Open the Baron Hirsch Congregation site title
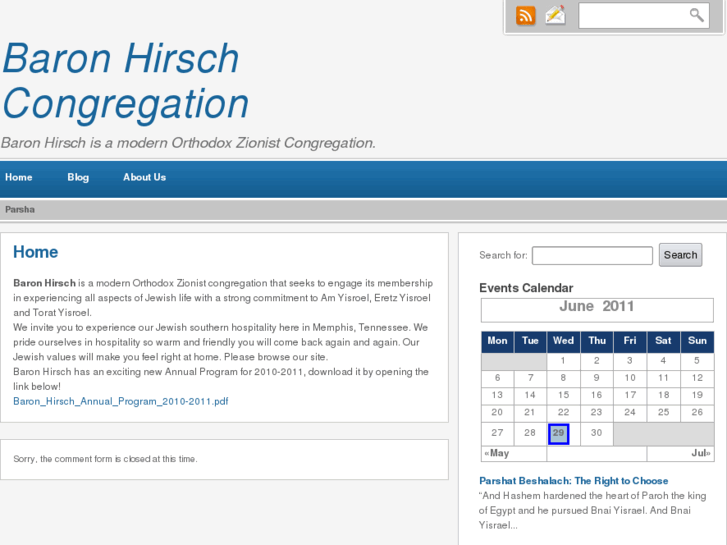 pyautogui.click(x=125, y=81)
